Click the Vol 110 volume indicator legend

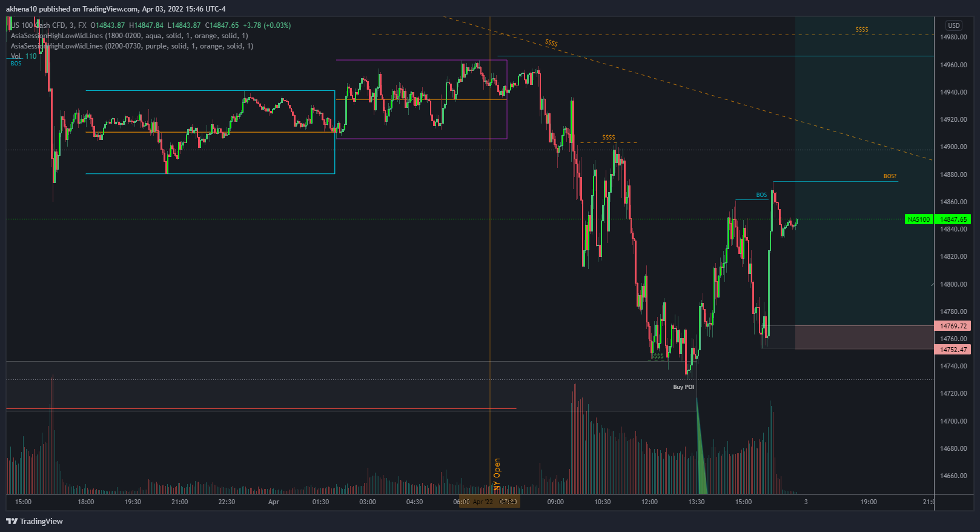(24, 56)
